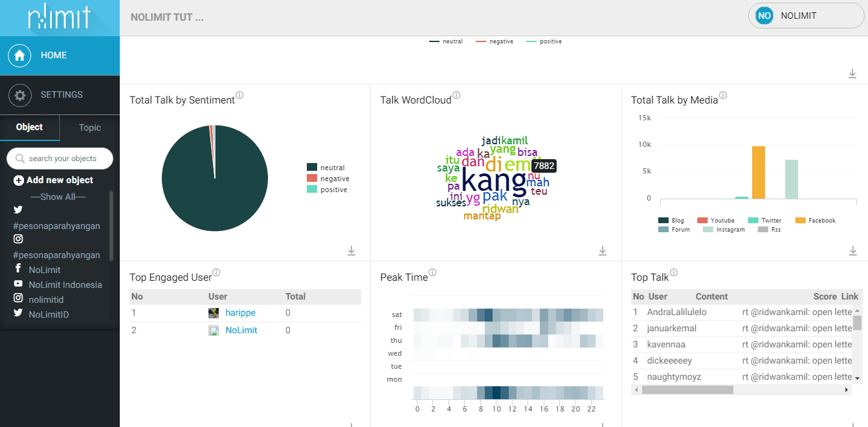Screen dimensions: 868x427
Task: Click the Top Talk horizontal scrollbar thumb
Action: (x=687, y=390)
